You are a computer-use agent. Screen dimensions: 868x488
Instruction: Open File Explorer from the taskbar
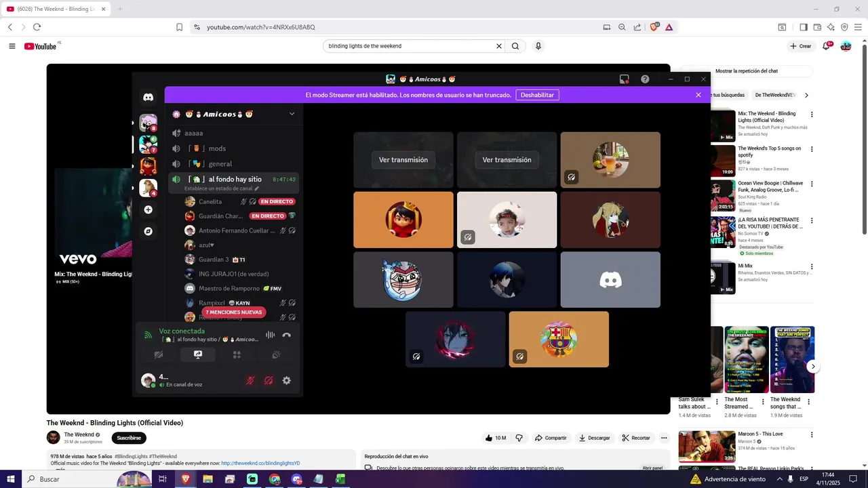208,479
